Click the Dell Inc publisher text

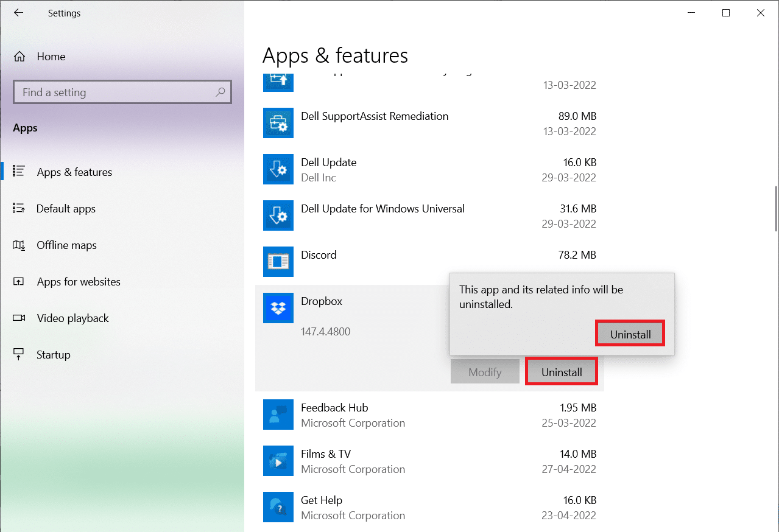click(x=319, y=178)
